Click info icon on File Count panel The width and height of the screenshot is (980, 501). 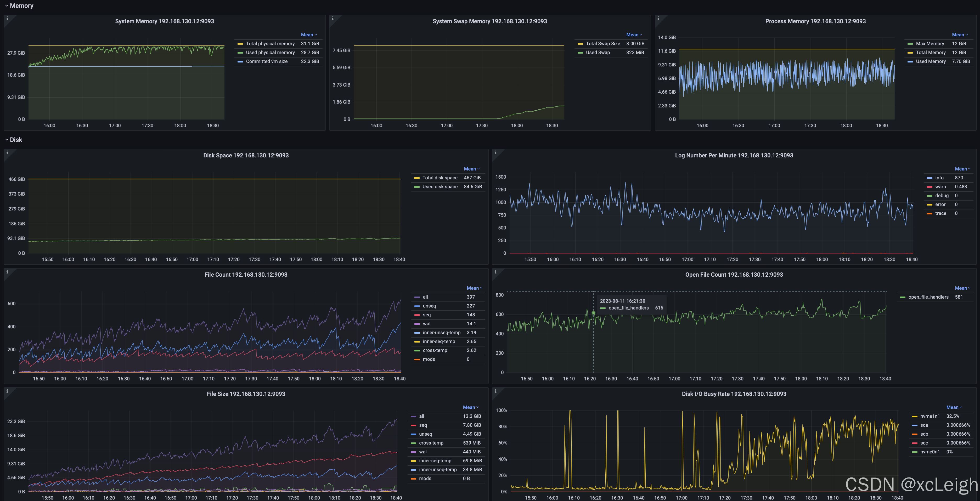pyautogui.click(x=7, y=272)
